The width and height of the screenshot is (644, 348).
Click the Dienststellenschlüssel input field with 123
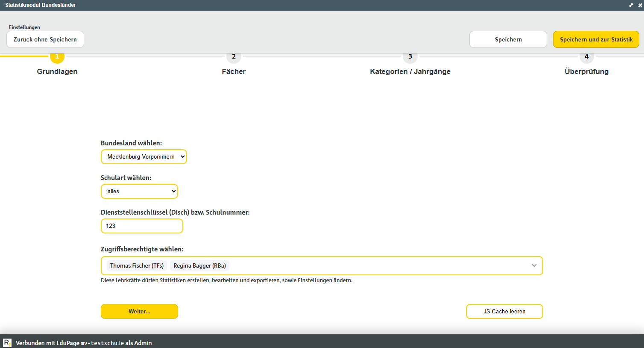142,226
